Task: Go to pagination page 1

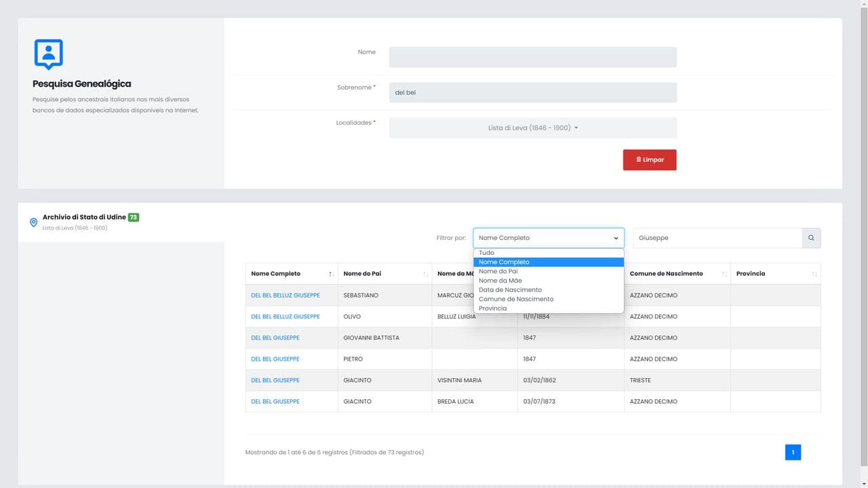Action: [x=792, y=452]
